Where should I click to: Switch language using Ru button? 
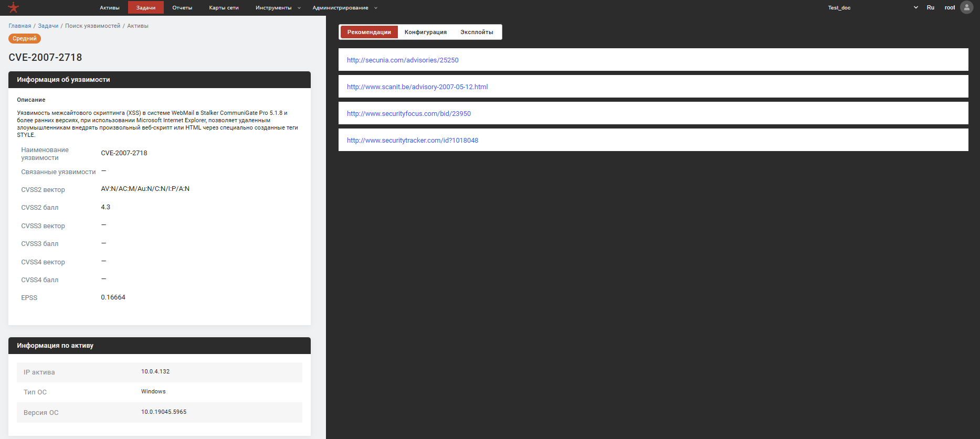(930, 8)
